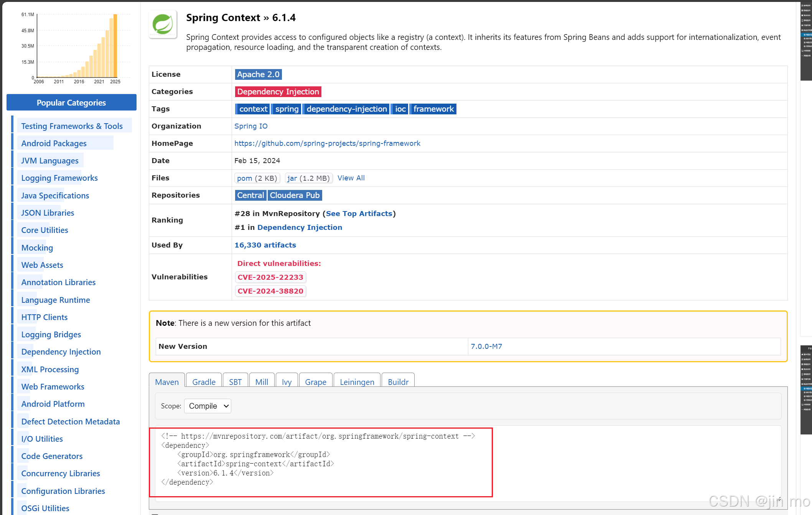Switch to the Gradle tab

click(204, 382)
